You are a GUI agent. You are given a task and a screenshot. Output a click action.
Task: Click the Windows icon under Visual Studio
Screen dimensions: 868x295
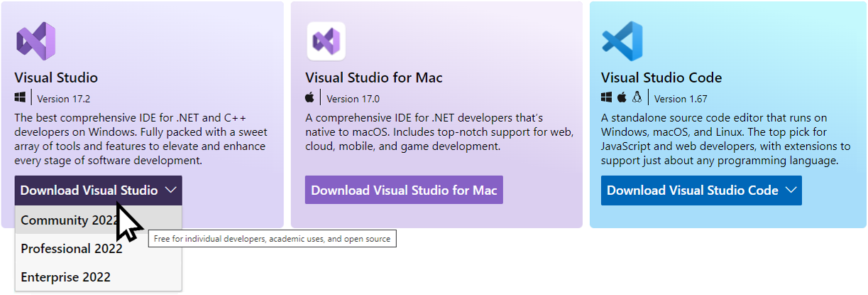20,97
